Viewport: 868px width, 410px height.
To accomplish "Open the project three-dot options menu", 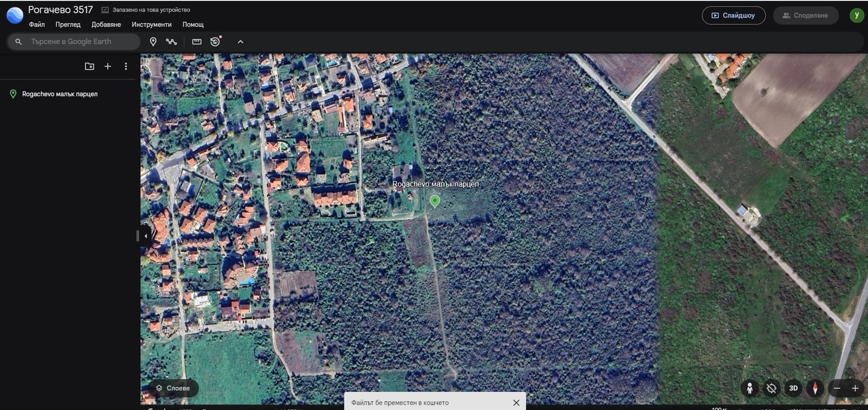I will (x=126, y=66).
